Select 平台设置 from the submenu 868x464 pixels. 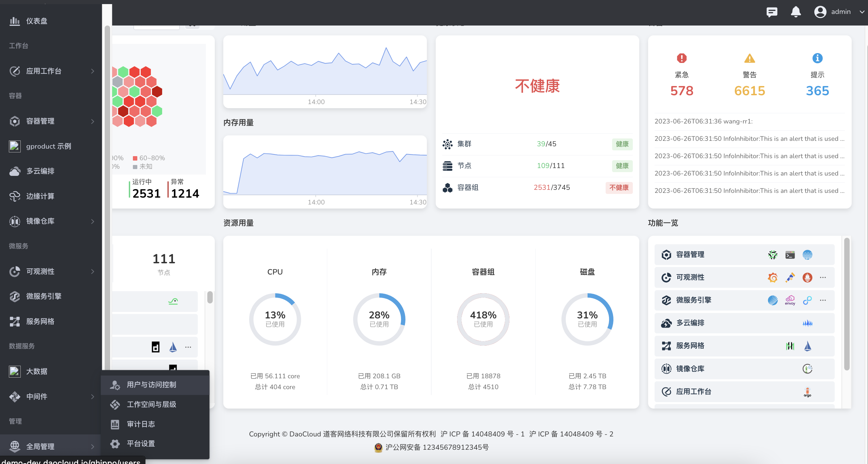tap(155, 444)
